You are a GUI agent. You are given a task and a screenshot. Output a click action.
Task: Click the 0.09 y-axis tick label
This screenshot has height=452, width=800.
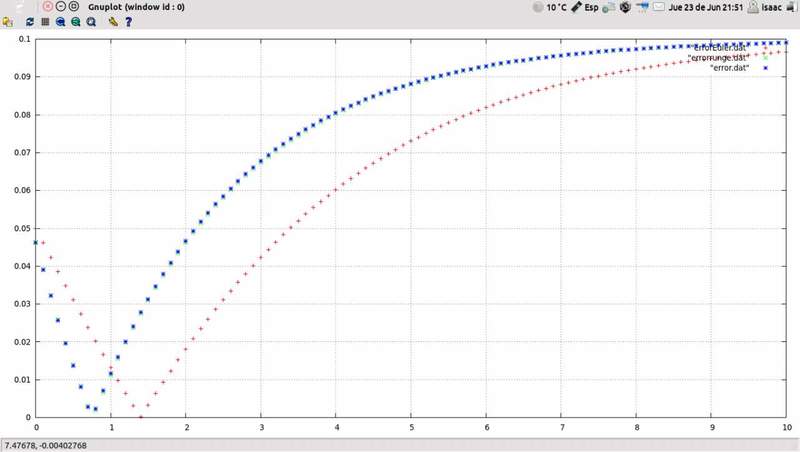click(x=22, y=77)
